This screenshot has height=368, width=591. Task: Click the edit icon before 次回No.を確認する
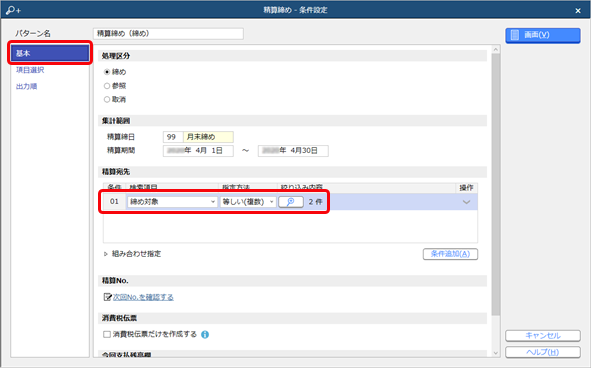tap(107, 297)
